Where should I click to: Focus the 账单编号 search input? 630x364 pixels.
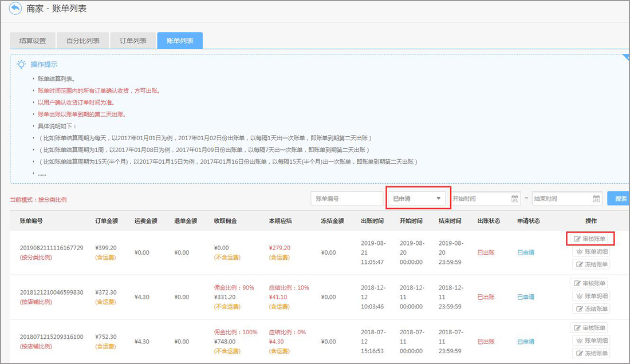tap(346, 199)
